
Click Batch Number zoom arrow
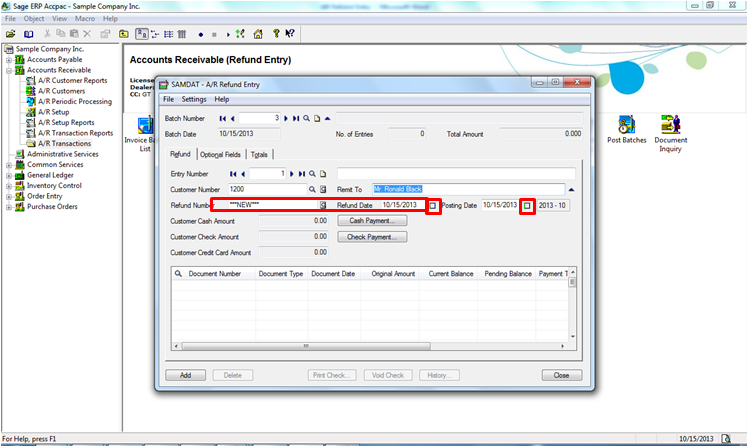pos(327,118)
